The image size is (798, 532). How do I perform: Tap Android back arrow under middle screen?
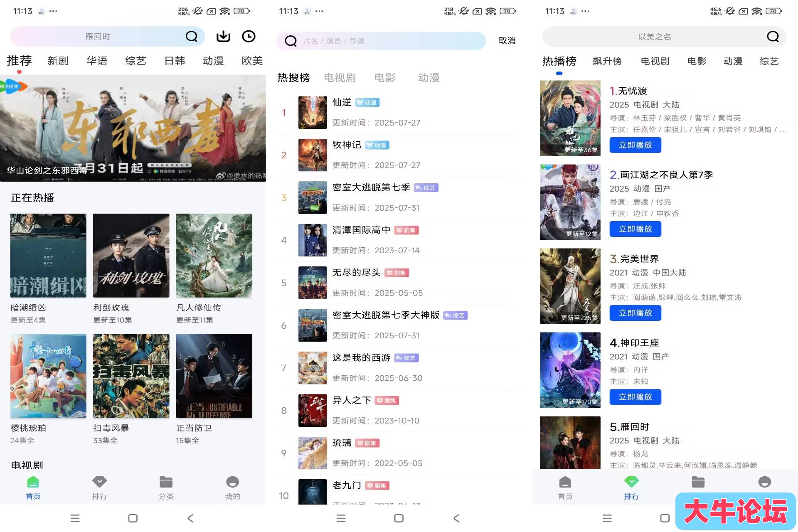456,518
